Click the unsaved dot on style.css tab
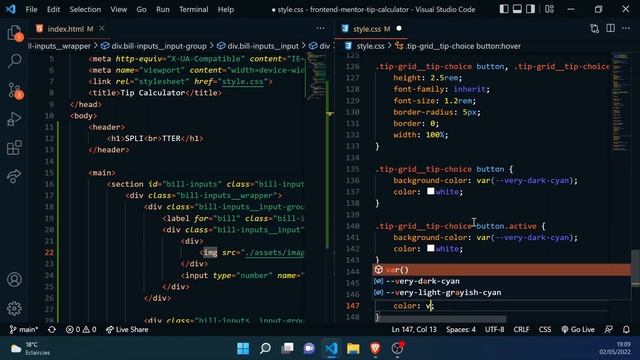The width and height of the screenshot is (640, 360). tap(399, 28)
